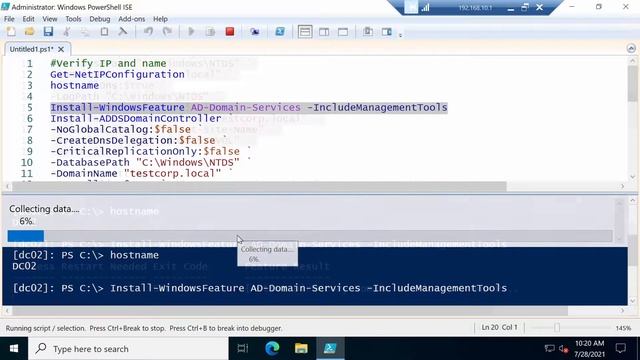
Task: Click the Install-ADDSDomainController line
Action: (136, 119)
